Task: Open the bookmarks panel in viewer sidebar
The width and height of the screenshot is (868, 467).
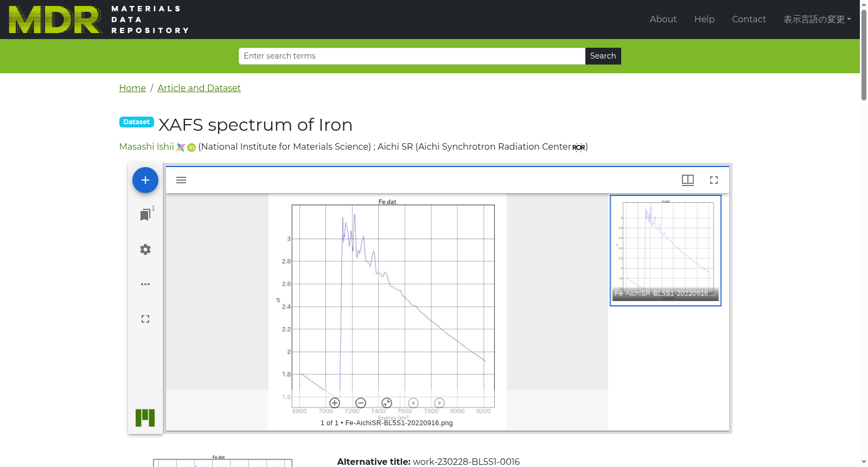Action: pyautogui.click(x=145, y=215)
